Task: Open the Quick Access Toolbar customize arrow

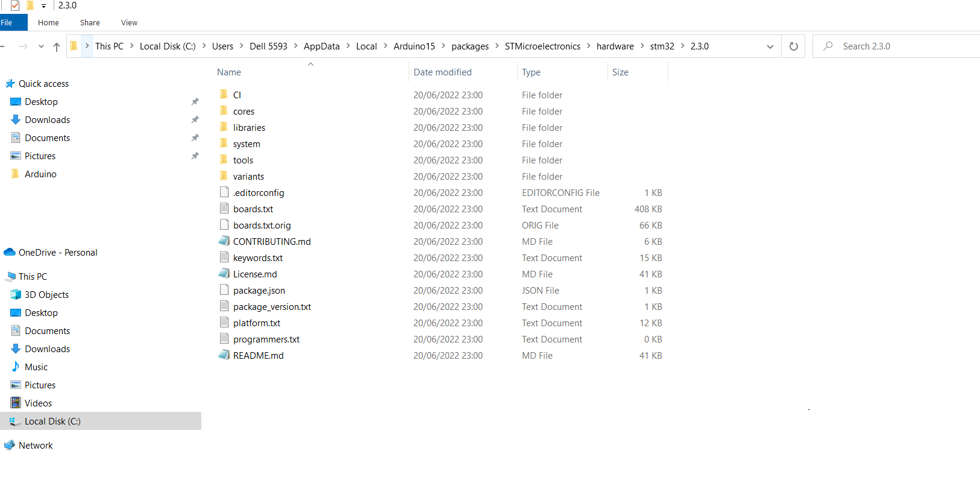Action: [x=43, y=6]
